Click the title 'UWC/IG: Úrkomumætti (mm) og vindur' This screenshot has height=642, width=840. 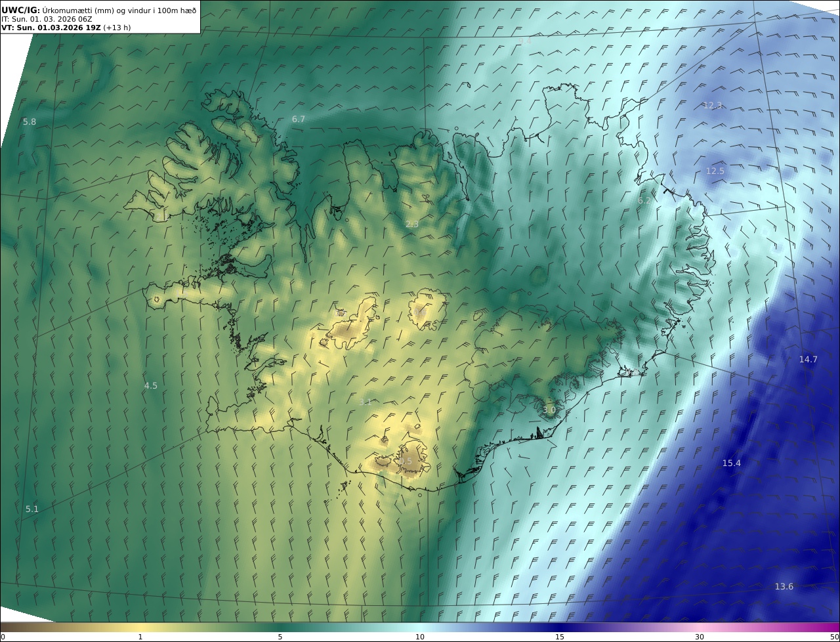(x=99, y=10)
